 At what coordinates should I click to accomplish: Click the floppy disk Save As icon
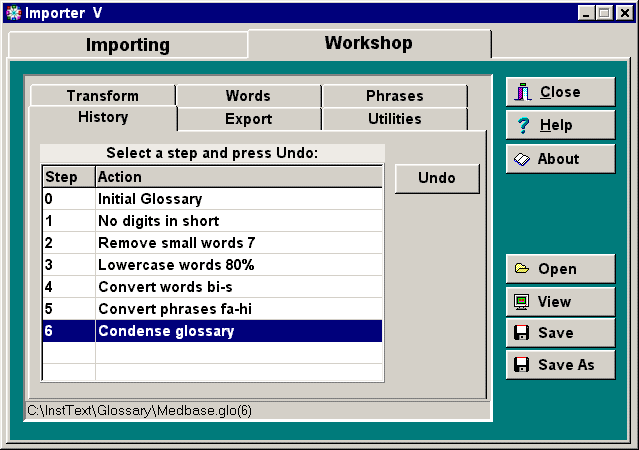(x=522, y=365)
